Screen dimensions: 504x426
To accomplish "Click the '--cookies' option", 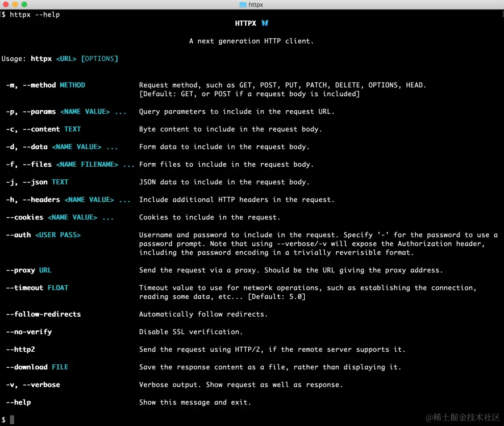I will [24, 218].
